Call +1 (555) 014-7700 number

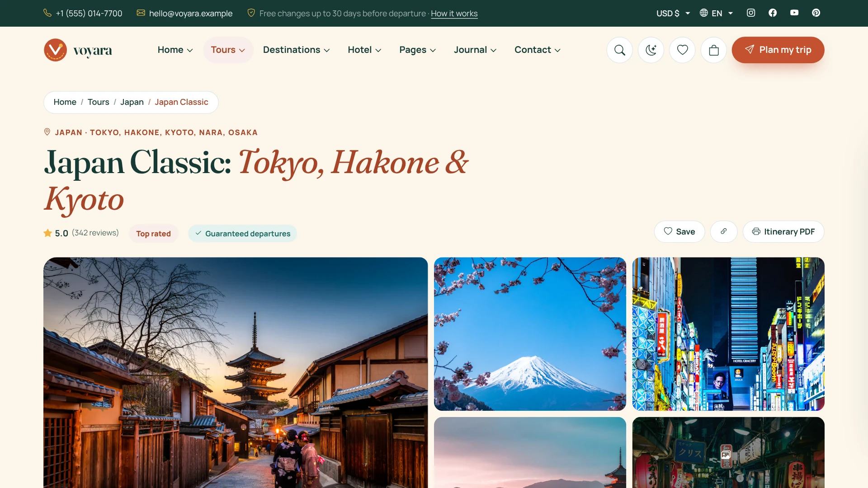[x=89, y=14]
